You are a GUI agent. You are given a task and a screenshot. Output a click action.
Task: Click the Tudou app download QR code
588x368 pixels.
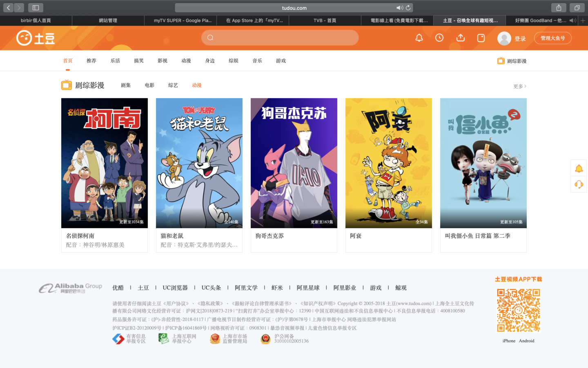tap(519, 310)
